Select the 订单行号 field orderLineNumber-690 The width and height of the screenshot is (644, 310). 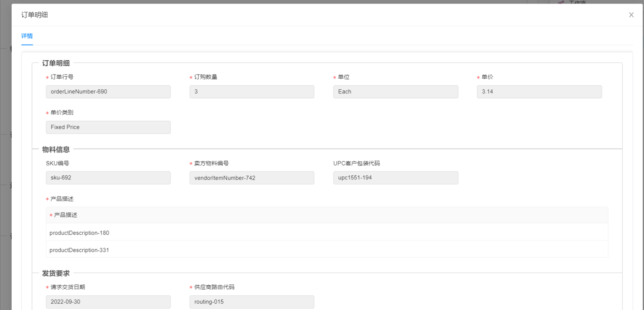point(108,92)
